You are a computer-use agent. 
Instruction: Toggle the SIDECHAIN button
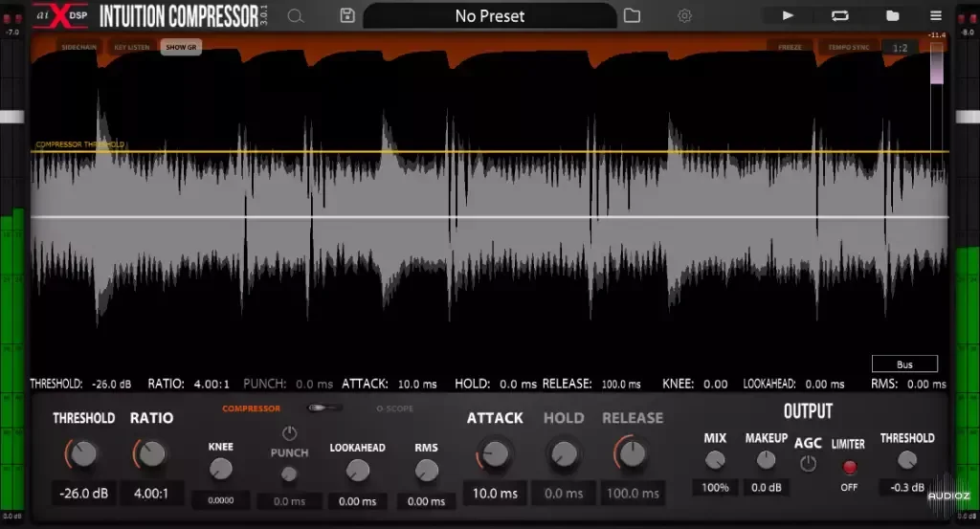click(x=78, y=47)
